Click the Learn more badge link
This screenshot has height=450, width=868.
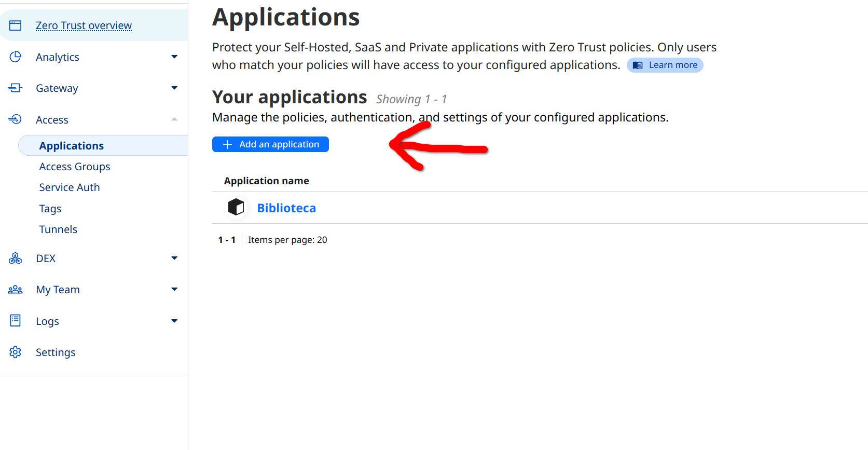coord(665,65)
